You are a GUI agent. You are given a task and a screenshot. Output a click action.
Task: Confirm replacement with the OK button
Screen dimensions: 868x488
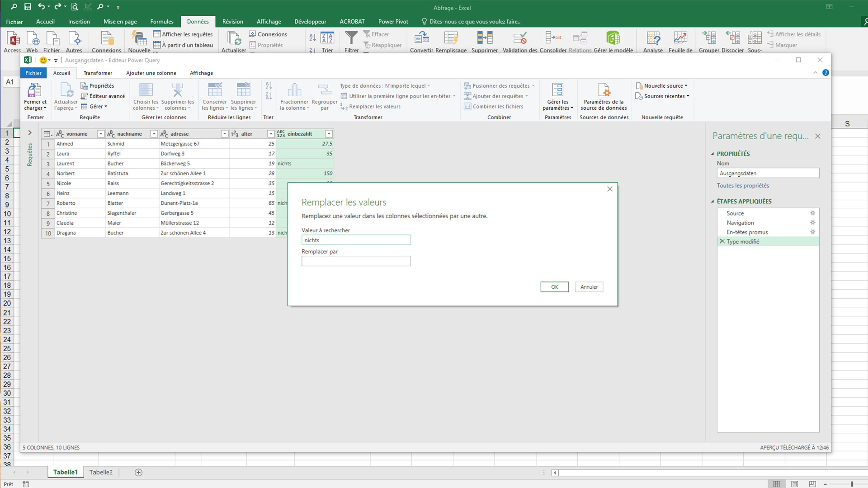(554, 287)
